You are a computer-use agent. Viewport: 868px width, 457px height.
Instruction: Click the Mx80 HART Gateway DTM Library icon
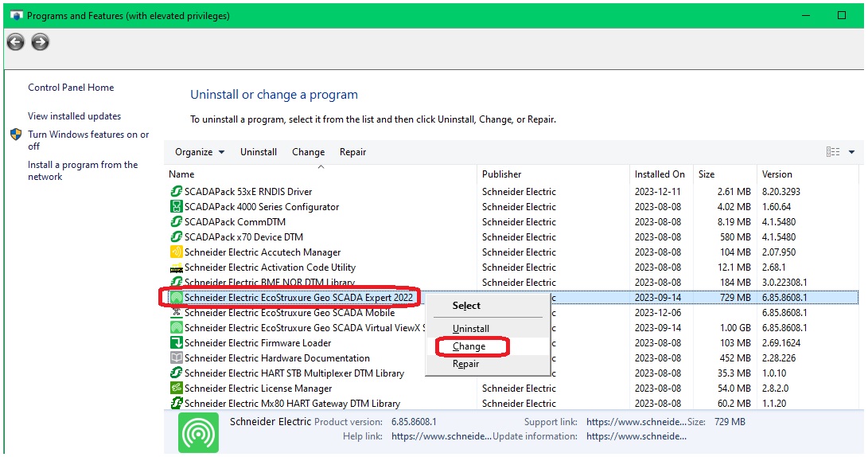(176, 404)
